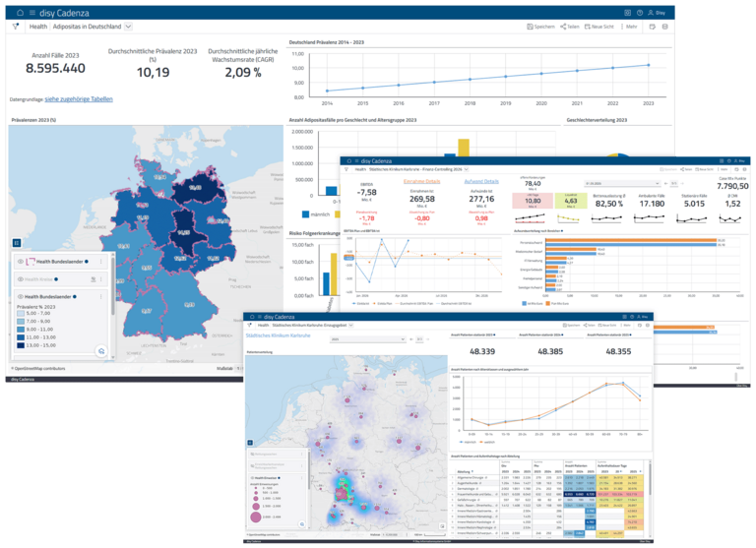Click previous-year arrow in Einzugsgebiet window
This screenshot has width=756, height=548.
(410, 339)
